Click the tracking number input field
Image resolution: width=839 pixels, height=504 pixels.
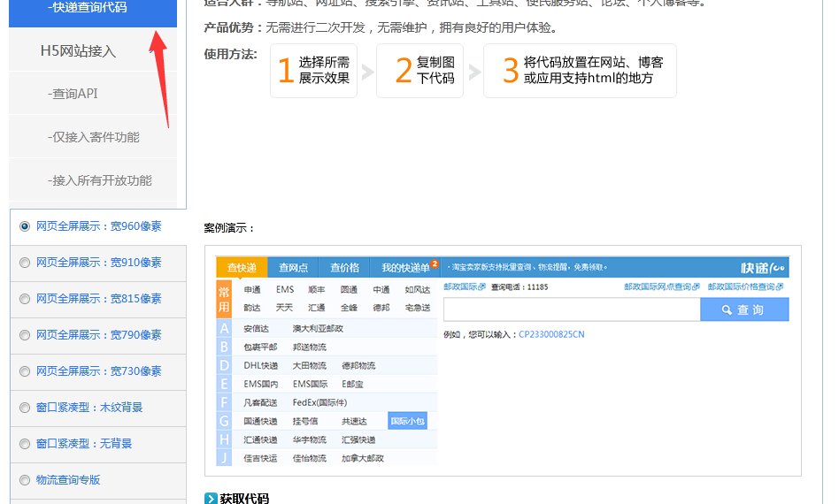click(x=571, y=309)
